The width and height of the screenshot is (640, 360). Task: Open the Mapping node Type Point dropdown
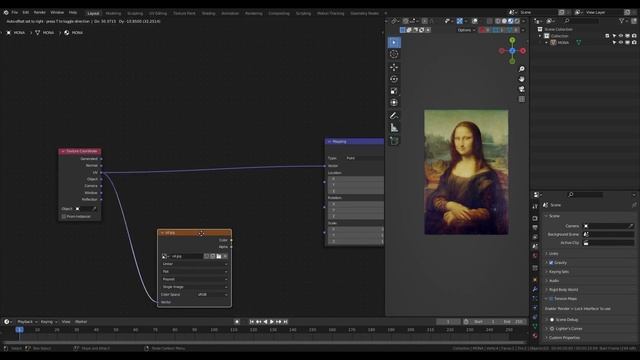pyautogui.click(x=364, y=158)
